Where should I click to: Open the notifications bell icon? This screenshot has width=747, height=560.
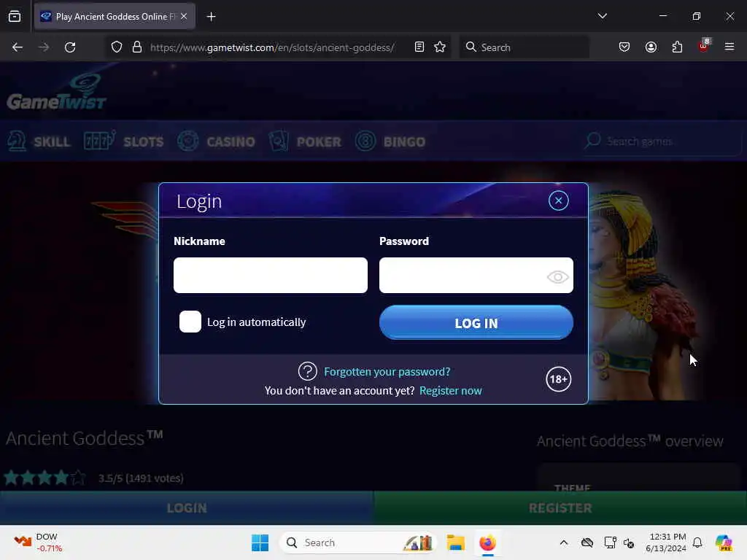(697, 542)
